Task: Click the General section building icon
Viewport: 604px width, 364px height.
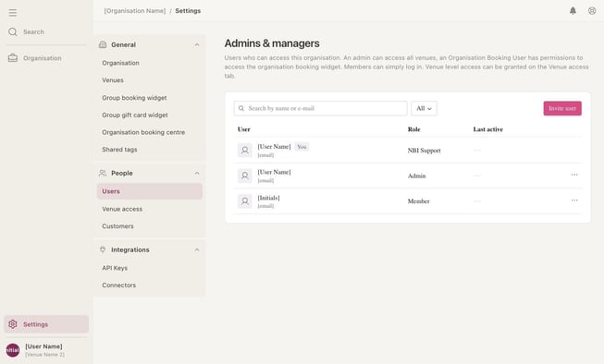Action: [x=103, y=44]
